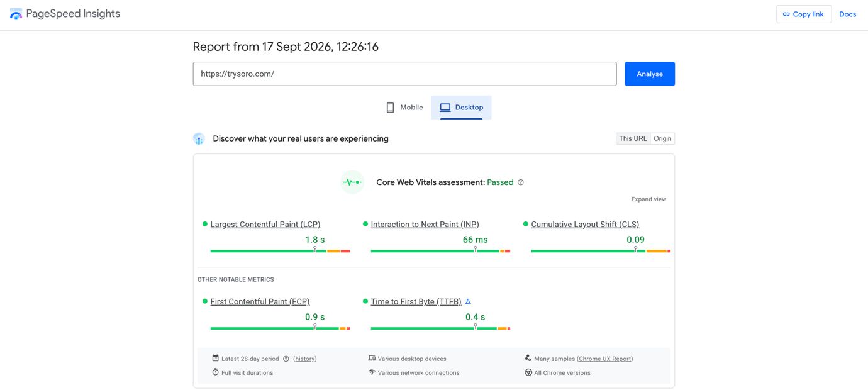Click the link icon inside the Copy link button
The height and width of the screenshot is (390, 868).
point(786,14)
